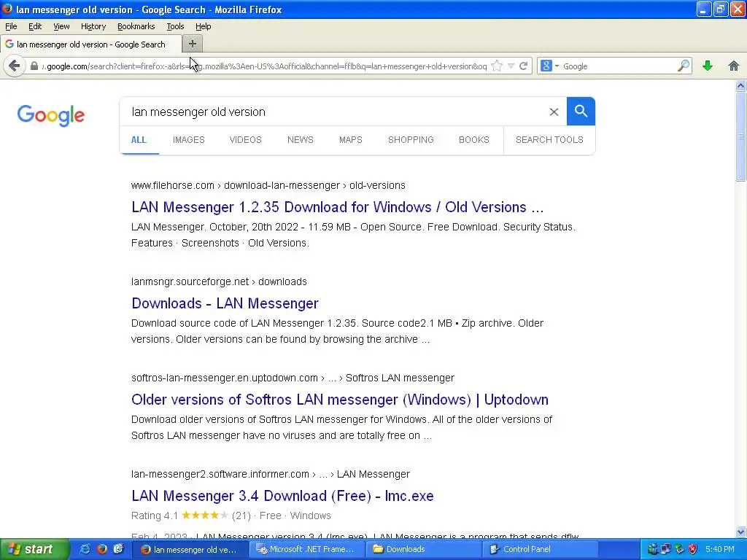Open the Downloads - LAN Messenger result
The height and width of the screenshot is (560, 747).
[225, 303]
